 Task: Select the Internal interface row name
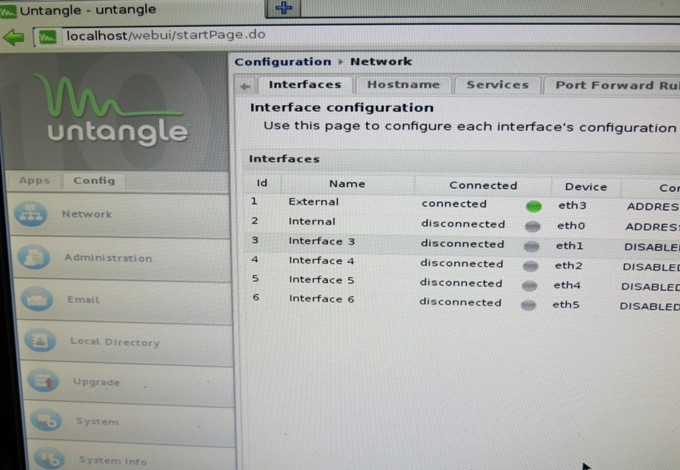312,222
